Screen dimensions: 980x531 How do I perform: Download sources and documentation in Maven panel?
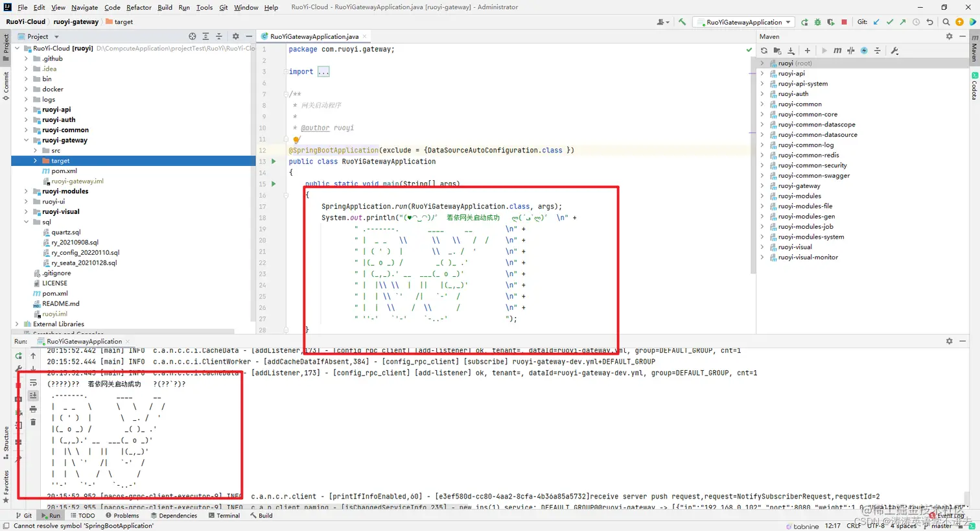[x=791, y=51]
